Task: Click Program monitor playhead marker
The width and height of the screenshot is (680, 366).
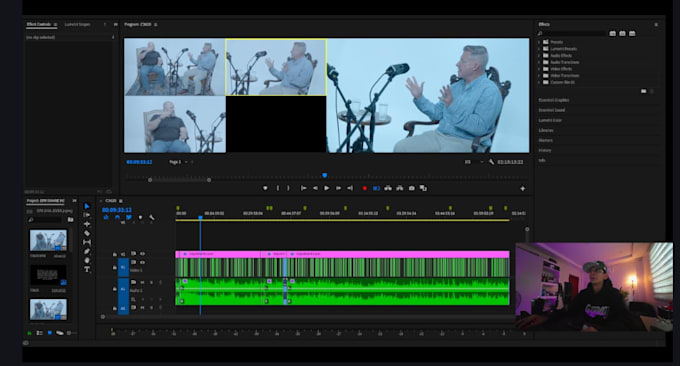Action: coord(324,175)
